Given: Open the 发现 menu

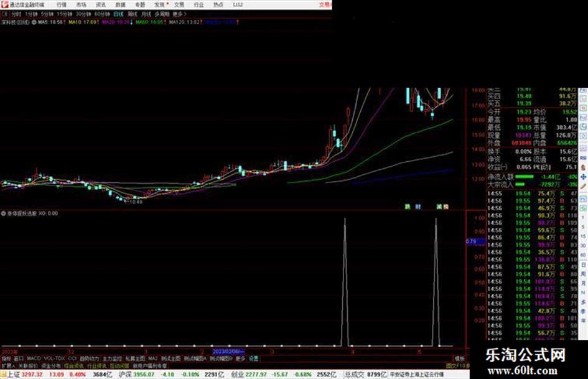Looking at the screenshot, I should [160, 5].
